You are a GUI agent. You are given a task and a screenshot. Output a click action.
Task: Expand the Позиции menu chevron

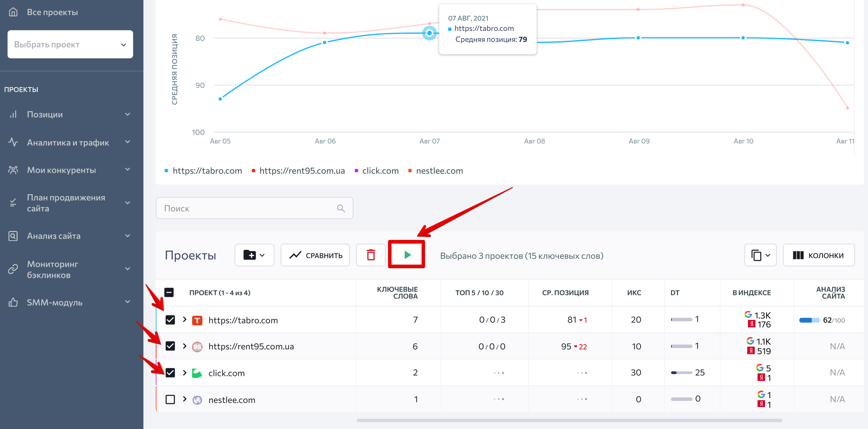[128, 114]
